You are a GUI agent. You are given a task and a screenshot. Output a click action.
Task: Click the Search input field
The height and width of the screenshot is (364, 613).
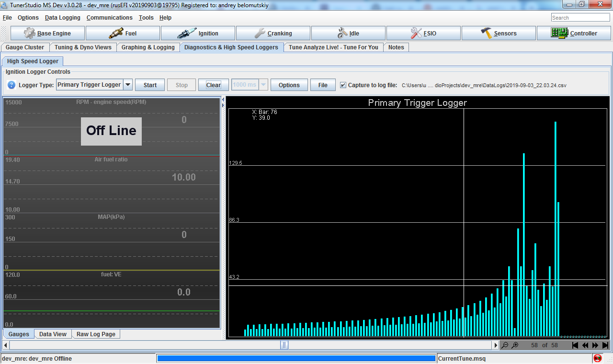coord(580,18)
